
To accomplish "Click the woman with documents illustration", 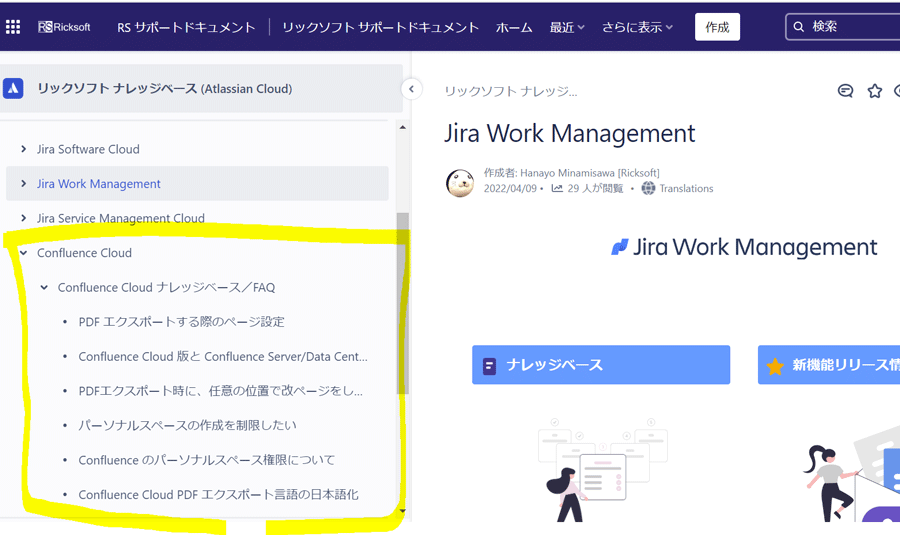I will coord(603,470).
